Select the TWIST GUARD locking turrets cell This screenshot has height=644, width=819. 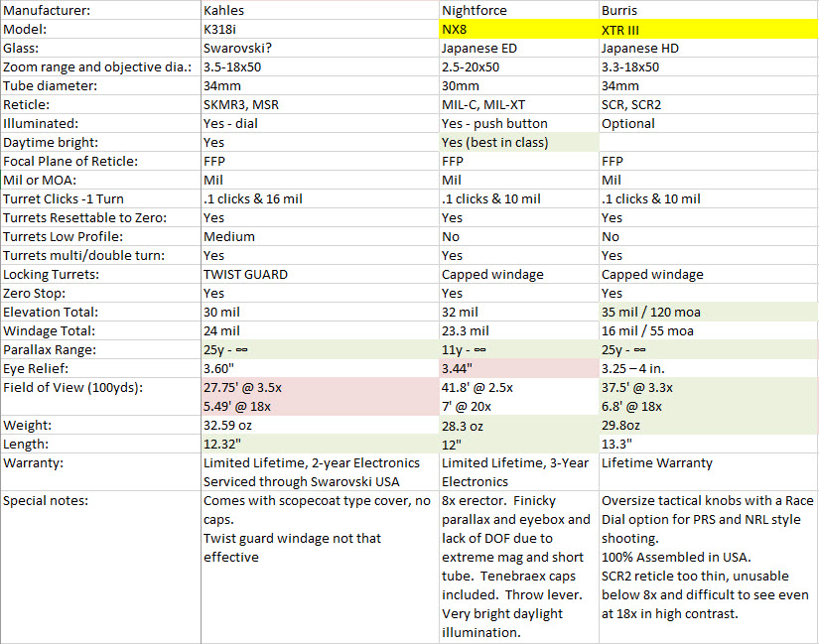[x=318, y=275]
